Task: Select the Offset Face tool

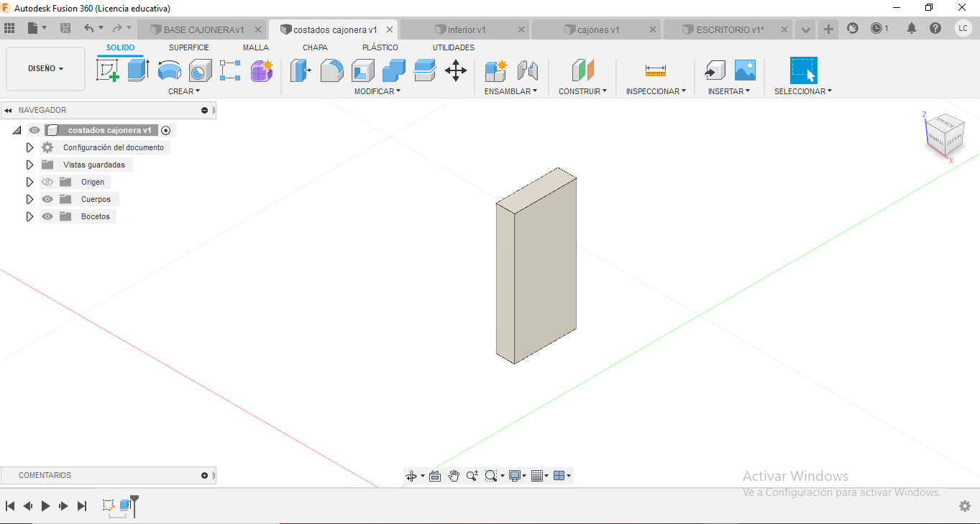Action: [x=425, y=70]
